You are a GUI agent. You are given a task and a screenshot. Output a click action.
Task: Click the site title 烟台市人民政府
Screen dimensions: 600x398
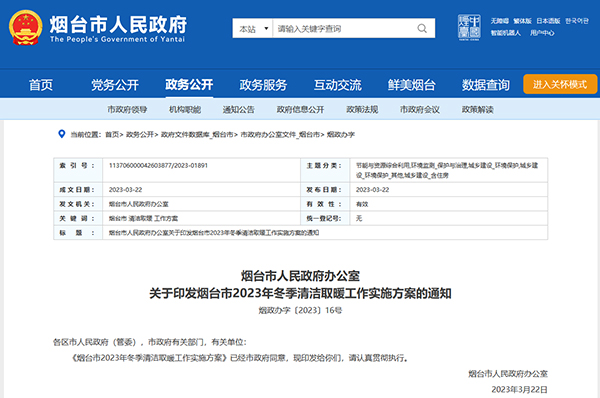pyautogui.click(x=118, y=24)
